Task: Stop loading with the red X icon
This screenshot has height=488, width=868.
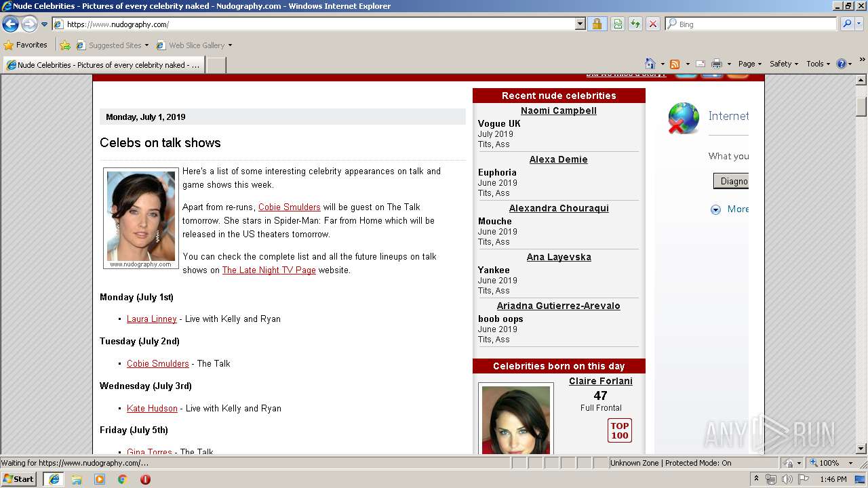Action: [652, 24]
